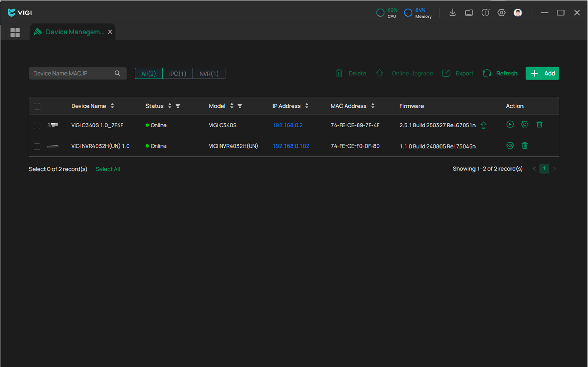Click the Delete toolbar button

(351, 73)
